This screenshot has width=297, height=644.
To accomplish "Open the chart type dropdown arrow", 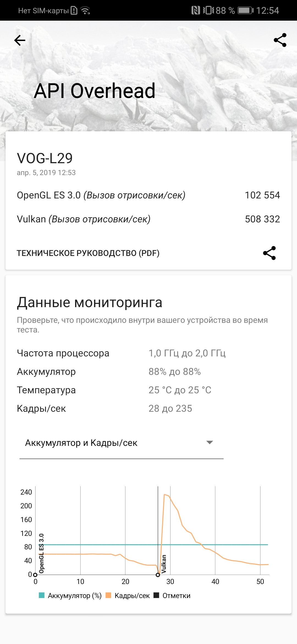I will 210,443.
